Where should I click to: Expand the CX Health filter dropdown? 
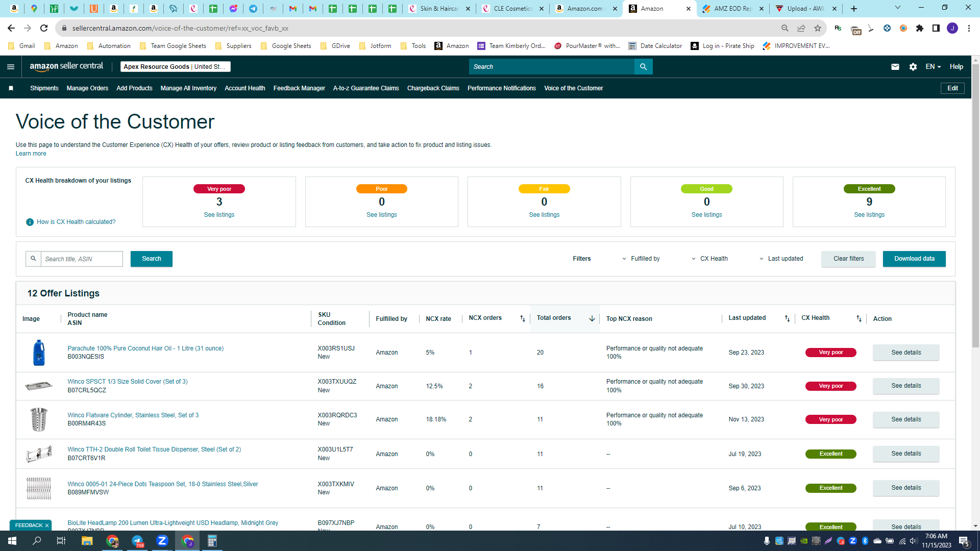tap(709, 259)
